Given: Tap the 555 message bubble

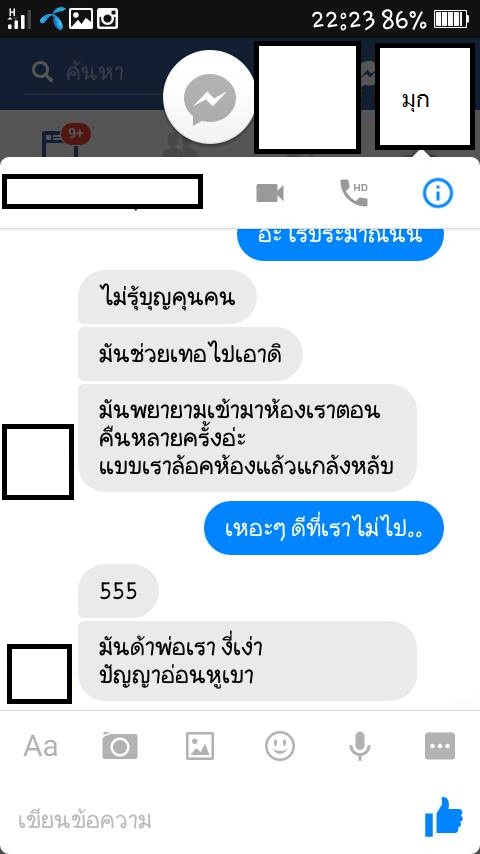Looking at the screenshot, I should click(x=118, y=591).
